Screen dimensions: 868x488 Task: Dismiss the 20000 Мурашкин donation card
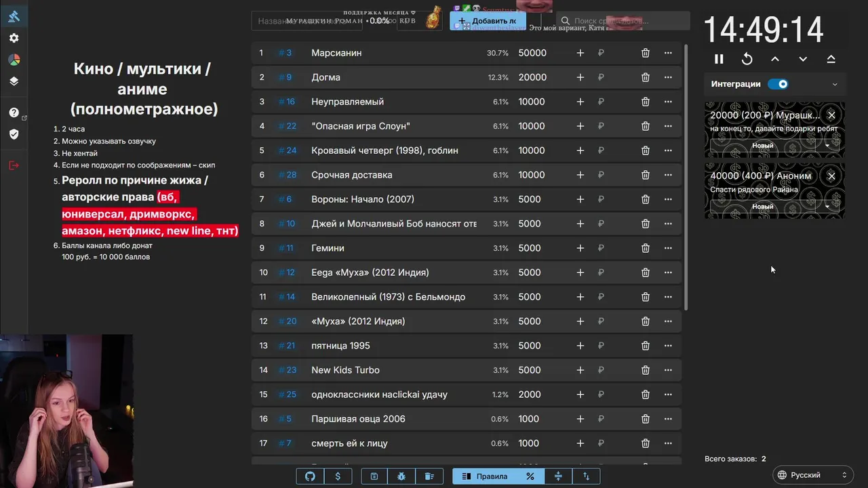[x=831, y=115]
